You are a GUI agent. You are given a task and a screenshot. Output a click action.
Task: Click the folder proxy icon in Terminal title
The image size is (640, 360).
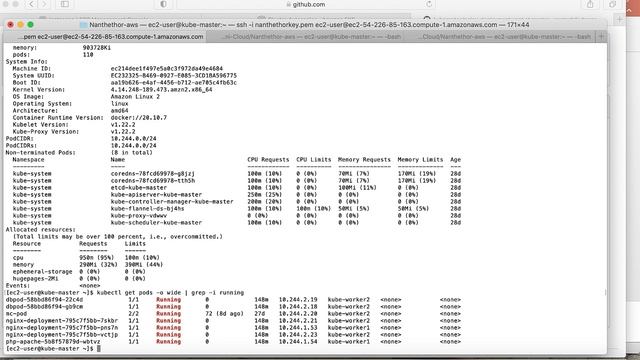pos(84,25)
